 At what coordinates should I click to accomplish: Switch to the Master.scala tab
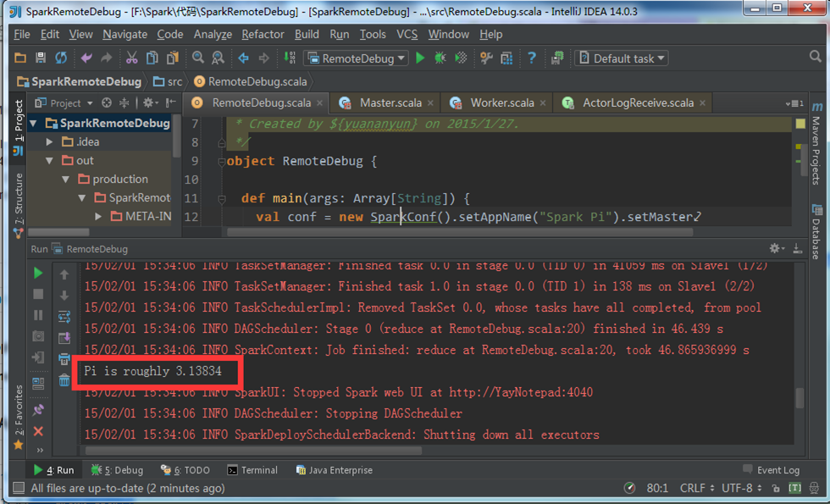385,102
